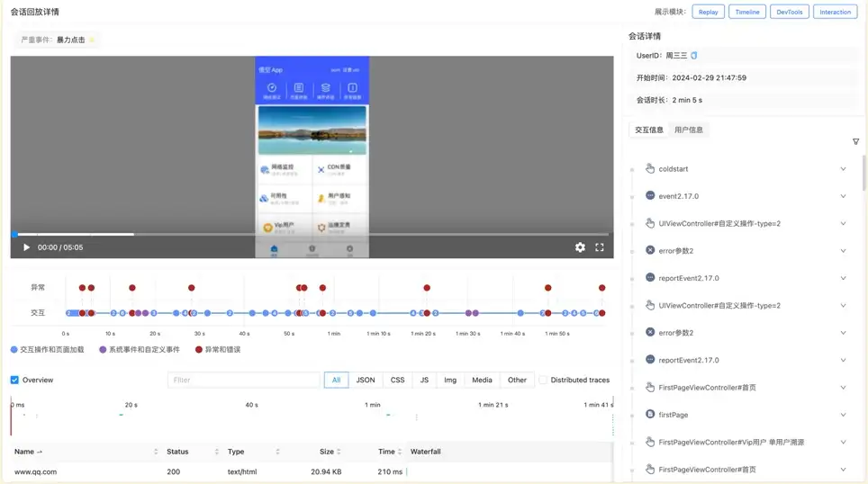Image resolution: width=868 pixels, height=484 pixels.
Task: Click the coldstart event icon
Action: 650,168
